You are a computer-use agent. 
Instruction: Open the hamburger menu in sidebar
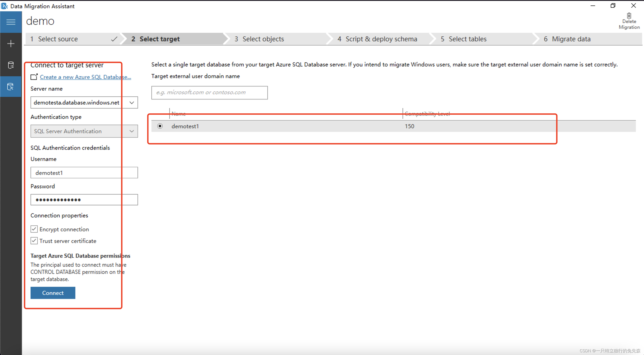(11, 22)
